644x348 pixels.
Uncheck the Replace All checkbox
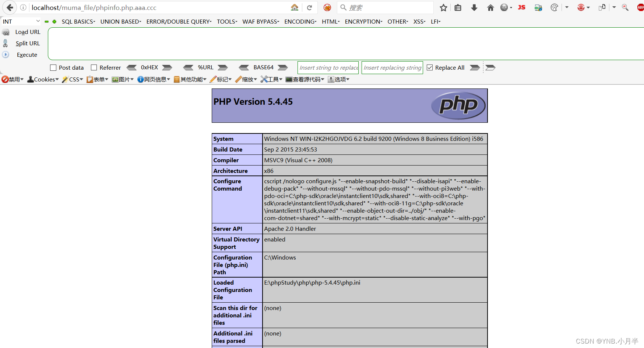point(430,68)
